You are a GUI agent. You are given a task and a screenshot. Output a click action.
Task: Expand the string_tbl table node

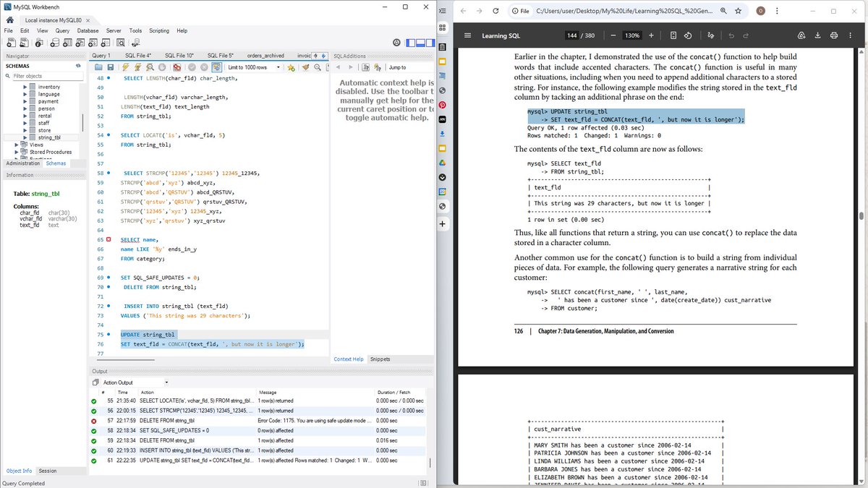click(x=26, y=137)
